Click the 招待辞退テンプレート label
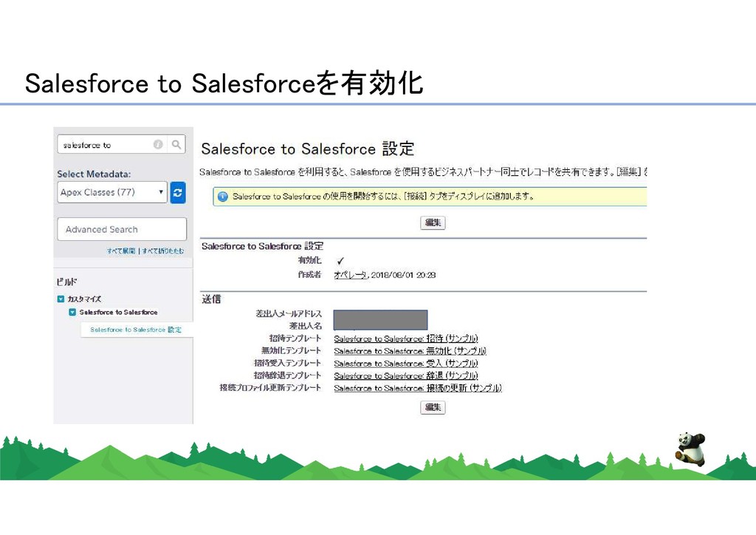This screenshot has width=756, height=535. (287, 375)
